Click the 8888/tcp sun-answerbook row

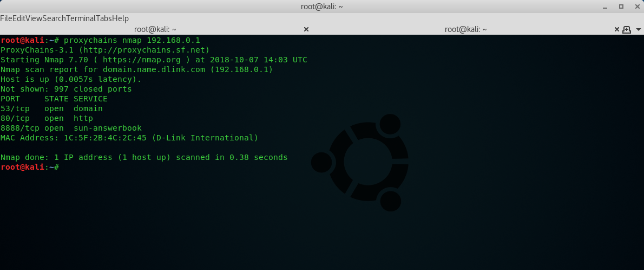71,128
